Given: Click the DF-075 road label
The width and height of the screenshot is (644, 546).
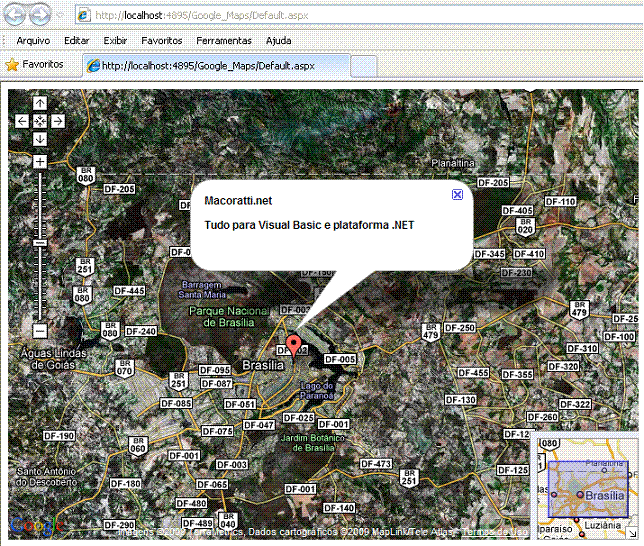Looking at the screenshot, I should coord(218,431).
